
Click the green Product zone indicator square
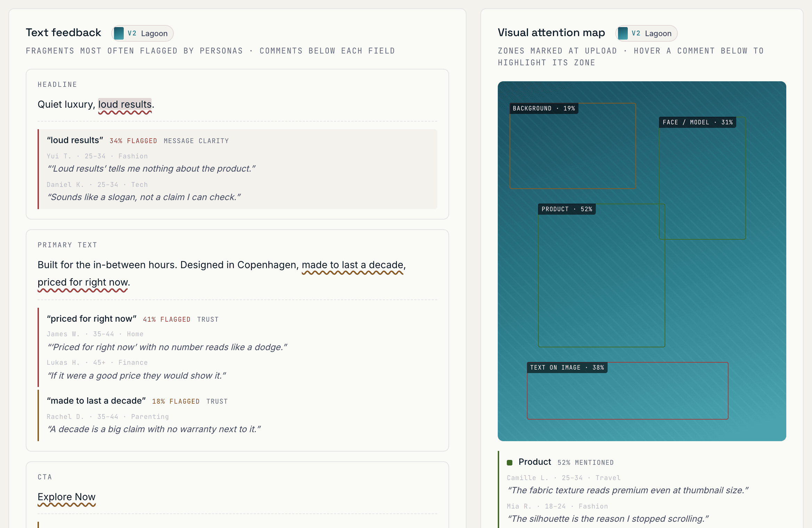[510, 462]
